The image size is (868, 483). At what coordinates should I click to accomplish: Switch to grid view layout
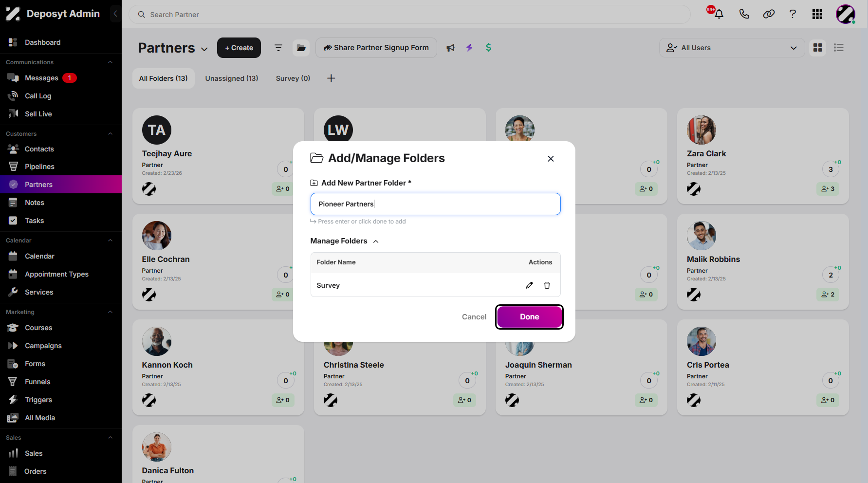tap(818, 48)
